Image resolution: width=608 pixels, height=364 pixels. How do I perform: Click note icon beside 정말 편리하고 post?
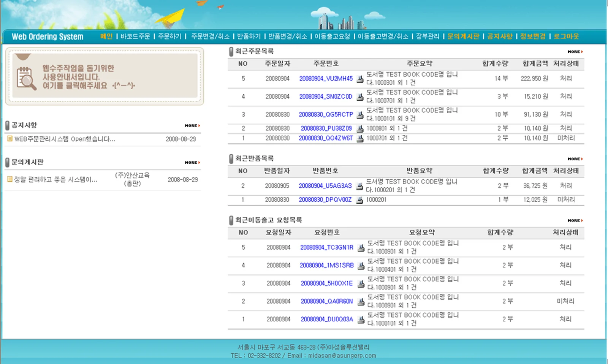pos(10,179)
